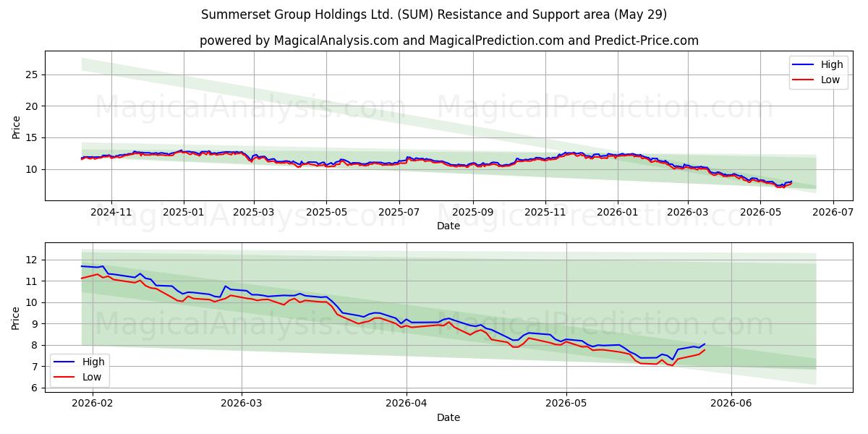
Task: Click the bottom chart's '2026-03' date tick label
Action: coord(241,405)
